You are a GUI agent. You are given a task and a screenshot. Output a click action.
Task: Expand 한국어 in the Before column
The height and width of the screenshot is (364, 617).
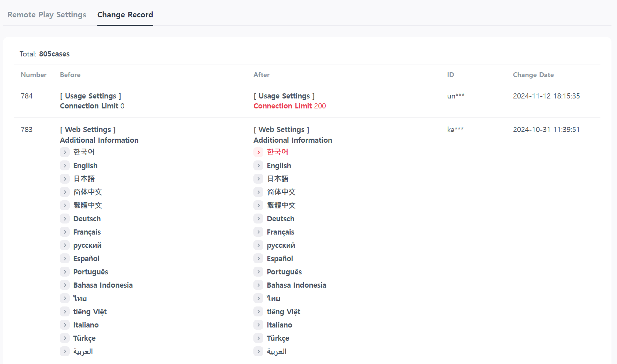pos(65,152)
